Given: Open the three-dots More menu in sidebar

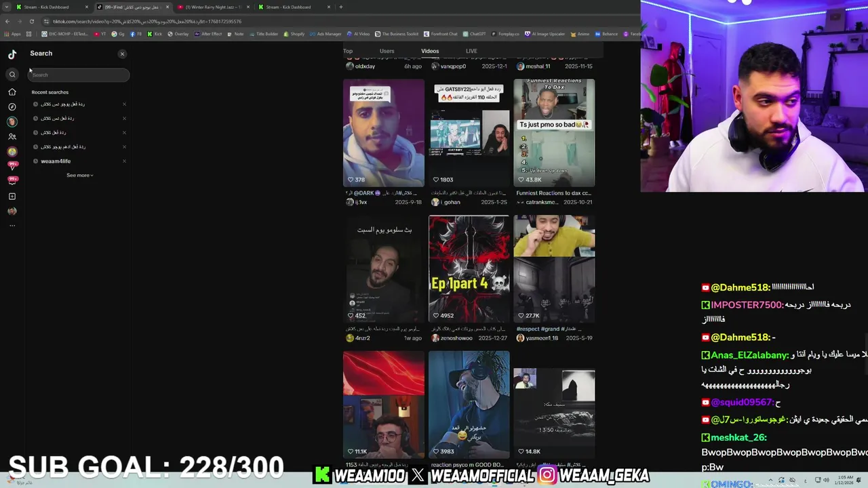Looking at the screenshot, I should 12,226.
